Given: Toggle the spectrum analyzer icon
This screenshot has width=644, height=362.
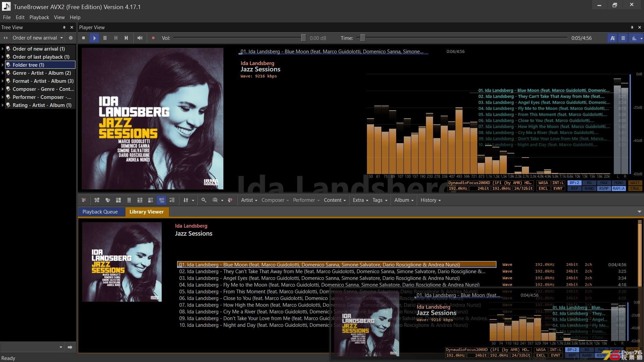Looking at the screenshot, I should click(x=634, y=38).
